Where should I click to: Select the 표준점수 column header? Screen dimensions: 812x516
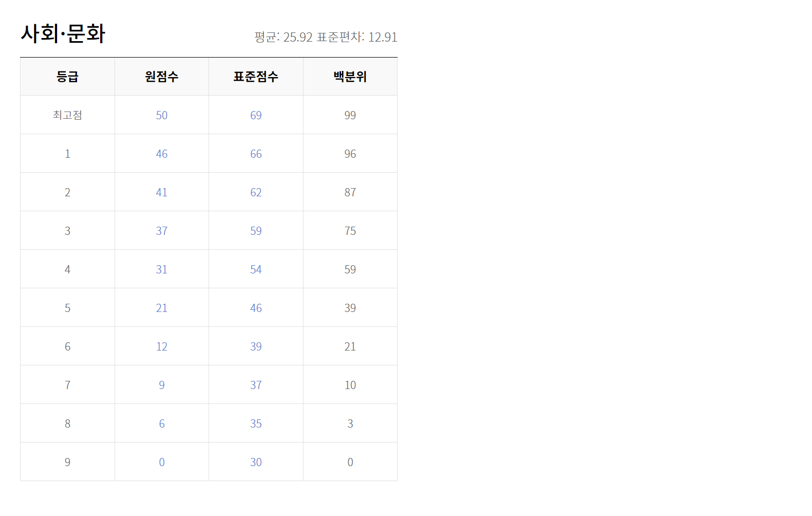pyautogui.click(x=256, y=77)
